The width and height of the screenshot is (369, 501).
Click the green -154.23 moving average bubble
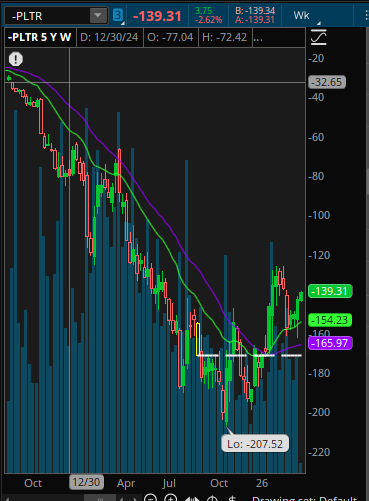click(x=330, y=320)
